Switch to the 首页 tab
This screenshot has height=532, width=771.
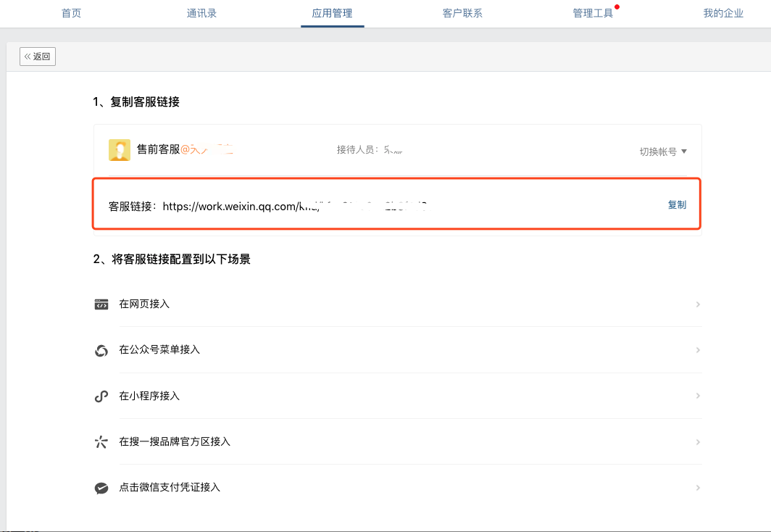point(72,13)
